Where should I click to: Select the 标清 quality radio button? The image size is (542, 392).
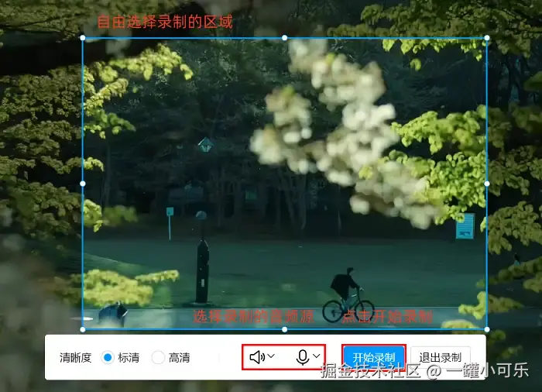[x=108, y=357]
